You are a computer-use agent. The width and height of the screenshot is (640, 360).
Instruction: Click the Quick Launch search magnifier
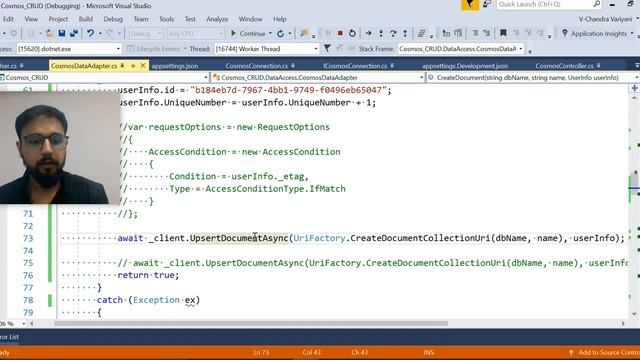pos(596,4)
